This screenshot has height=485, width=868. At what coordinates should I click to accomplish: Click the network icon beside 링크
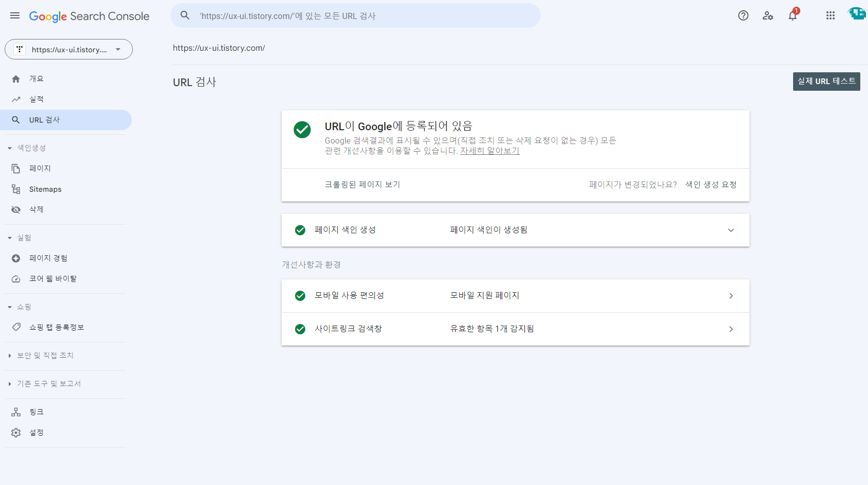click(16, 412)
